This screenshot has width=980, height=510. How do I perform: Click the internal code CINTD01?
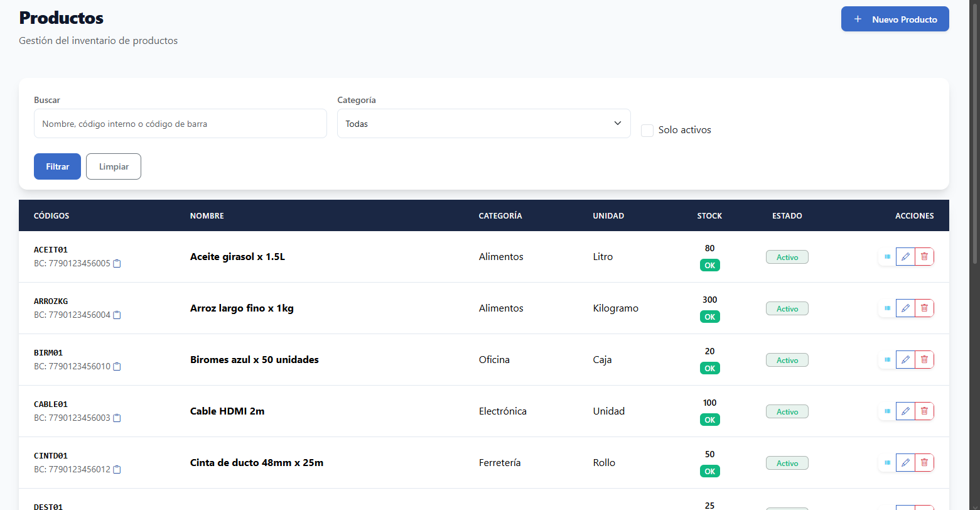pos(51,456)
